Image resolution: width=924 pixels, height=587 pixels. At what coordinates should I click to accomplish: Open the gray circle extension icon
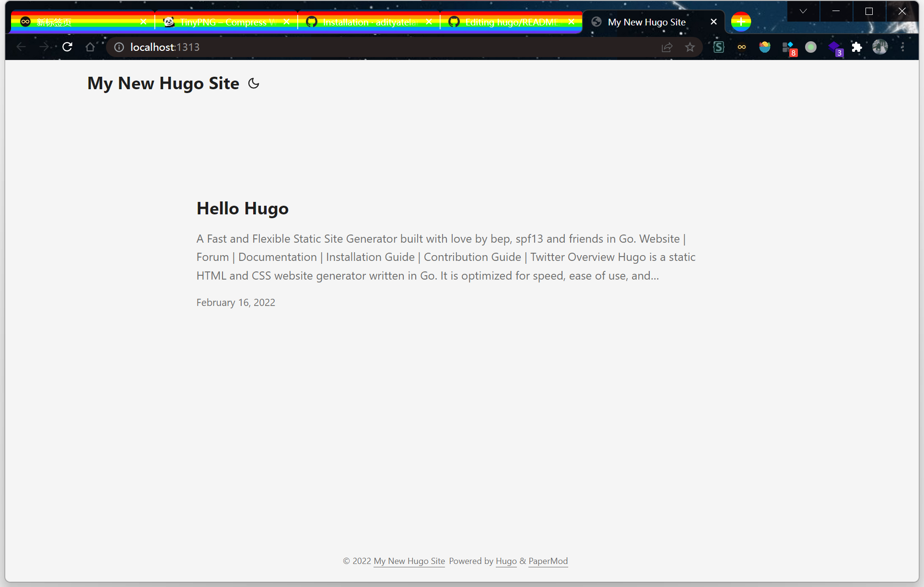(811, 47)
